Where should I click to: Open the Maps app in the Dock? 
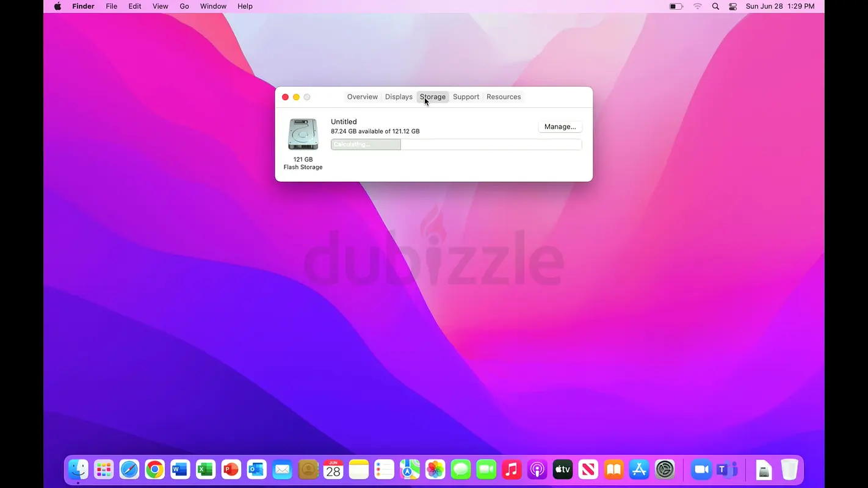[410, 469]
